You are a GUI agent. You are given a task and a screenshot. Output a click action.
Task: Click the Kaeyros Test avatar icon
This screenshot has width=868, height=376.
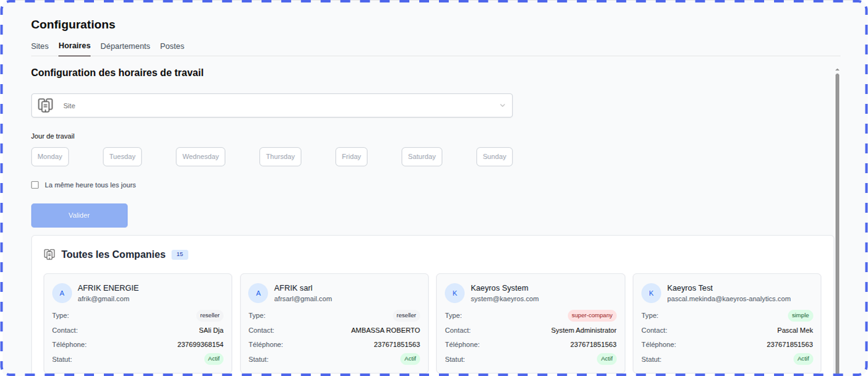click(x=651, y=293)
